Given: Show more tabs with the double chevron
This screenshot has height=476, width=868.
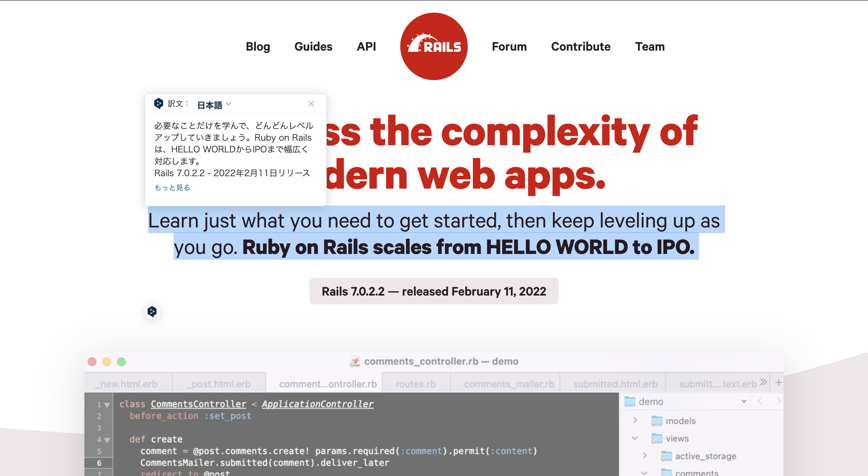Looking at the screenshot, I should point(763,382).
